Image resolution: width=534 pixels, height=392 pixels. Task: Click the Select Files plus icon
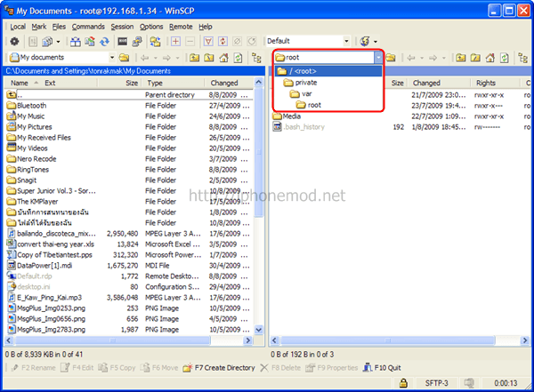click(175, 42)
